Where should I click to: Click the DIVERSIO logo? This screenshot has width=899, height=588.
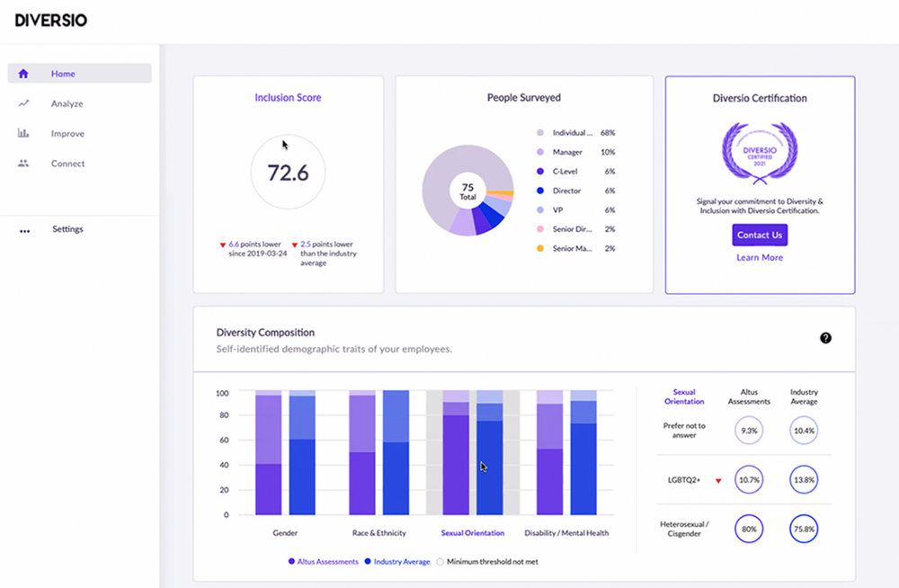pyautogui.click(x=51, y=20)
